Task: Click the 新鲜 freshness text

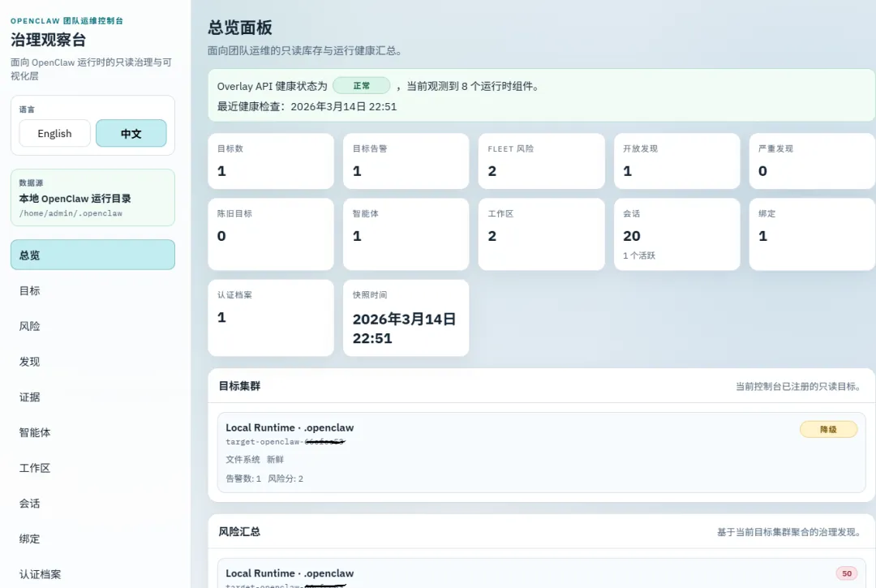Action: coord(275,460)
